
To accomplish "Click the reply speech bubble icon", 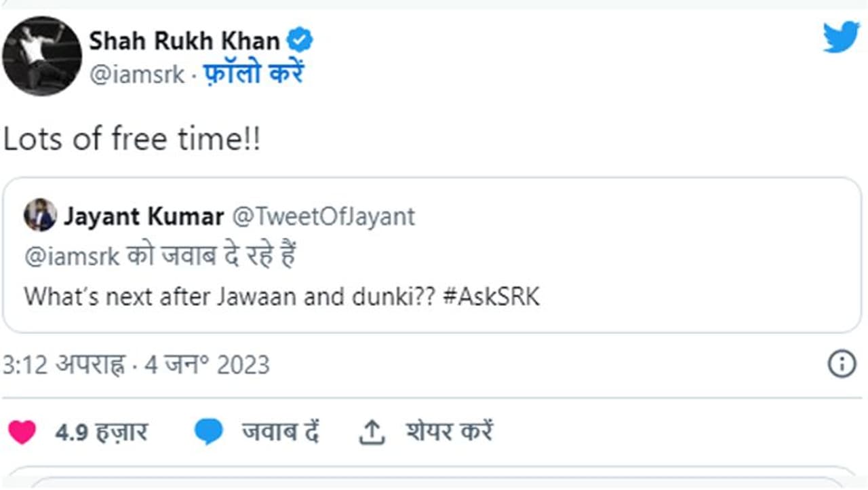I will (x=208, y=432).
